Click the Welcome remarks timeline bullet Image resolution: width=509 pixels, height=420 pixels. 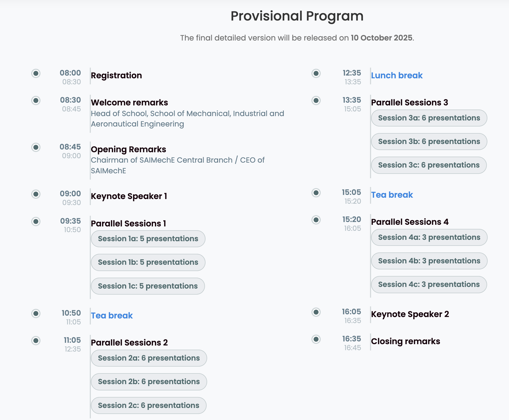(36, 100)
